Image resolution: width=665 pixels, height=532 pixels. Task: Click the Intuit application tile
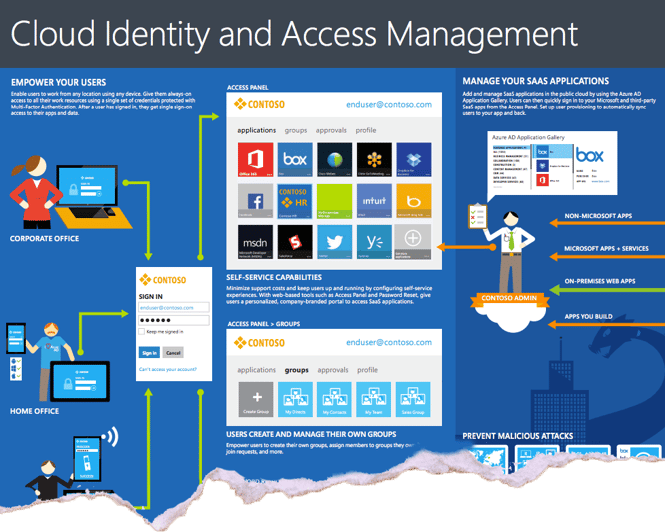click(x=372, y=201)
